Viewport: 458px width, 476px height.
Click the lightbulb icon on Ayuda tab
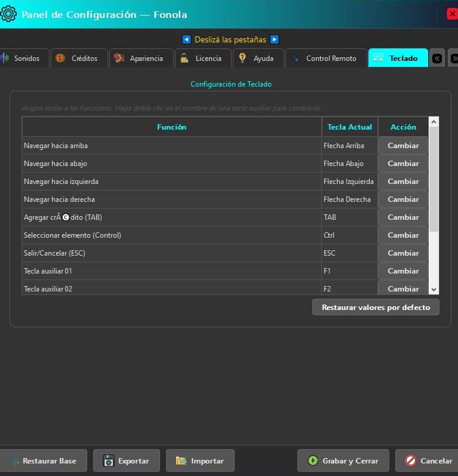pos(242,58)
